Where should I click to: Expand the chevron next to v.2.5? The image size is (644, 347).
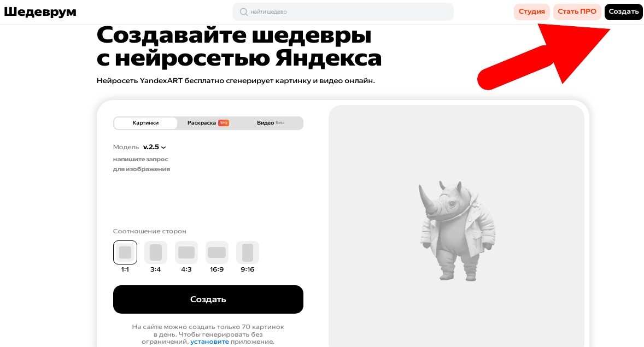[x=163, y=148]
